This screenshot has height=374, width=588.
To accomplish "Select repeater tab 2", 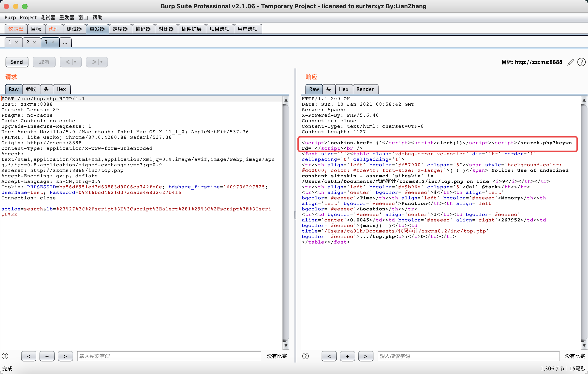I will pos(28,42).
